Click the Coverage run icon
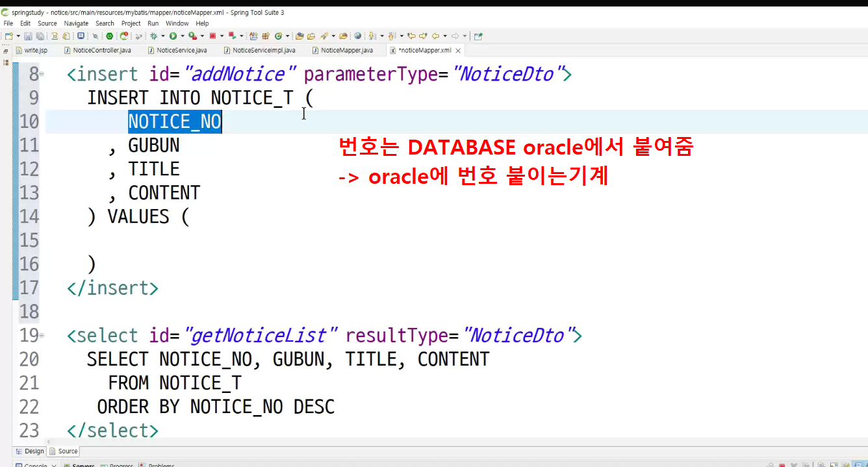 coord(192,36)
